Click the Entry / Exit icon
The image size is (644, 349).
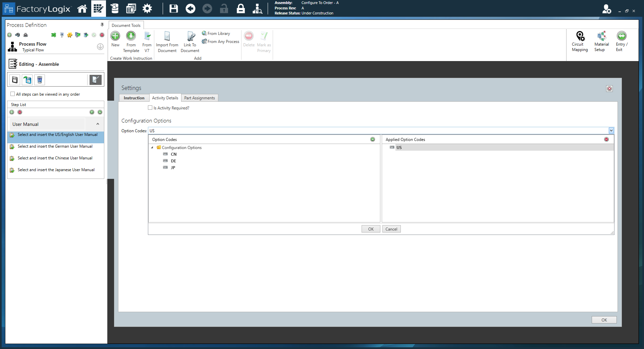click(x=621, y=41)
